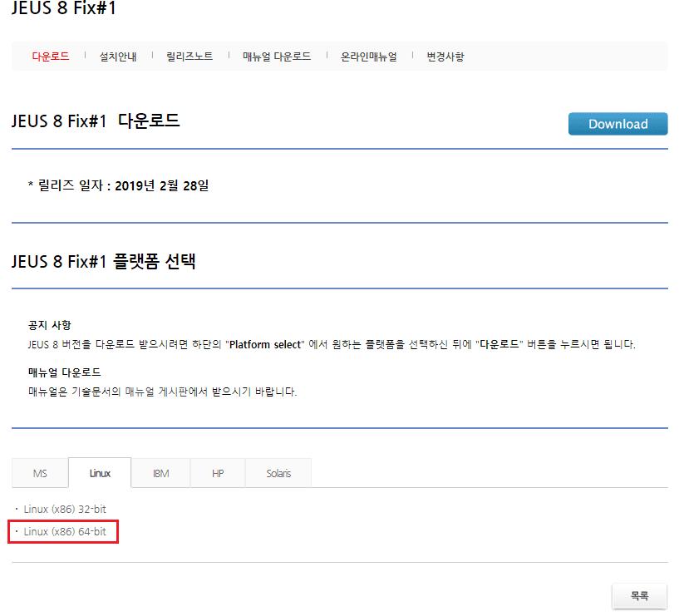Open the 다운로드 menu tab

click(51, 57)
